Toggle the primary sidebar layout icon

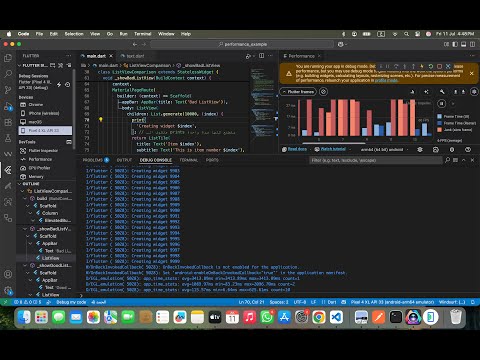455,44
